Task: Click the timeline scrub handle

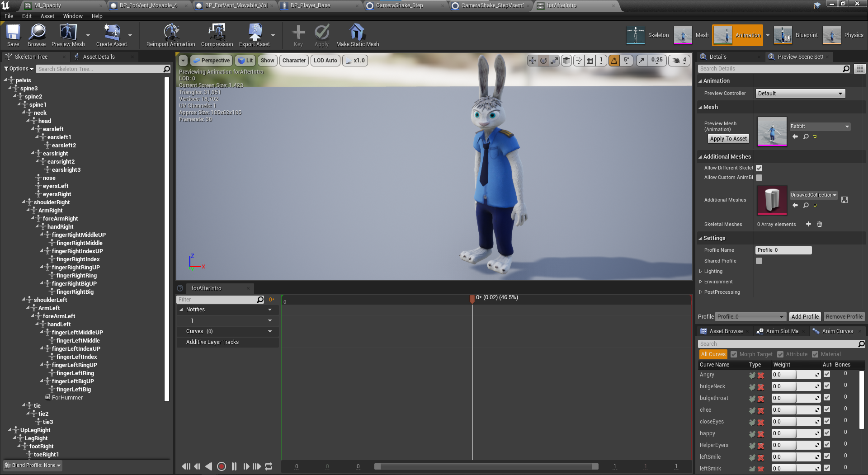Action: [x=472, y=299]
